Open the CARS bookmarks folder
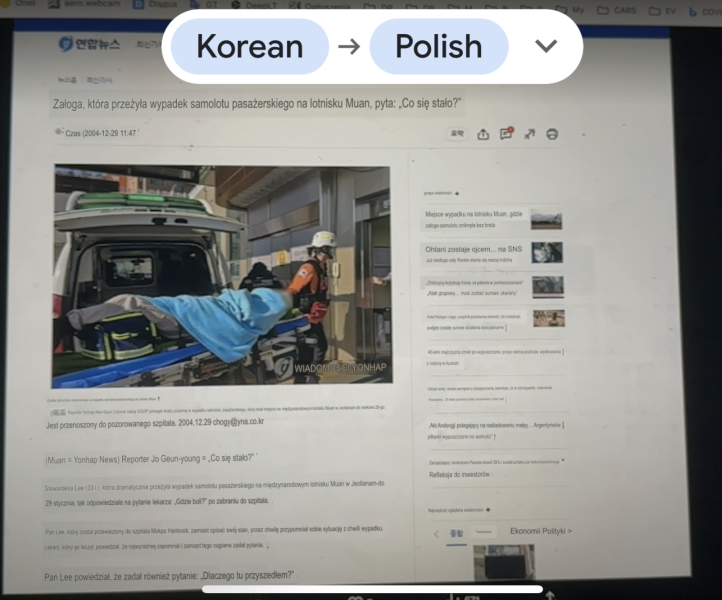Viewport: 722px width, 600px height. (617, 10)
